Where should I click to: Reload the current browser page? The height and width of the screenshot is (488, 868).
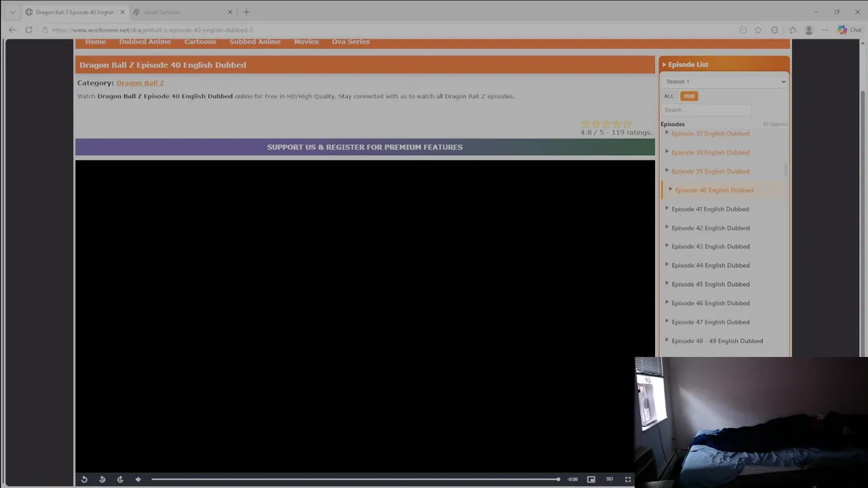pyautogui.click(x=28, y=30)
